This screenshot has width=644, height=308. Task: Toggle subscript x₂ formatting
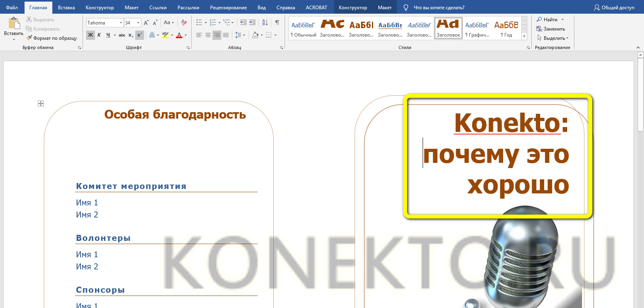(131, 35)
